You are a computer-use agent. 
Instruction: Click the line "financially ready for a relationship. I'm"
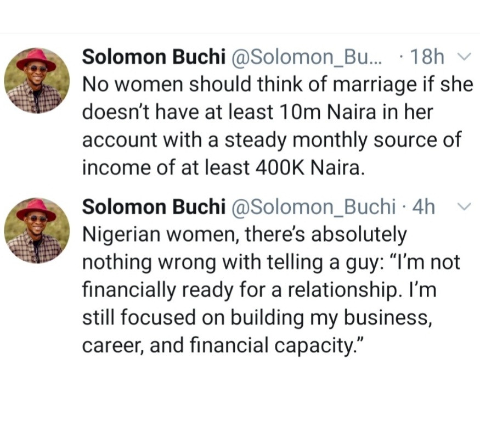tap(259, 290)
